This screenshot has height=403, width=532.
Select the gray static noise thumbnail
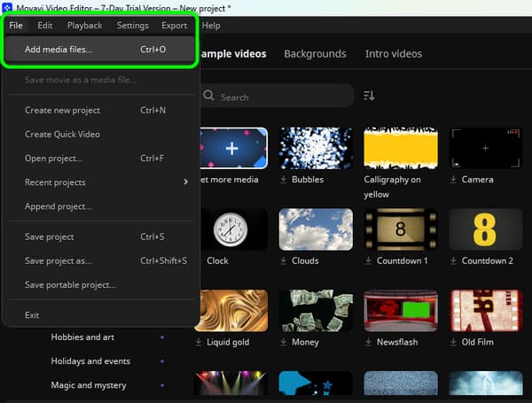coord(401,383)
